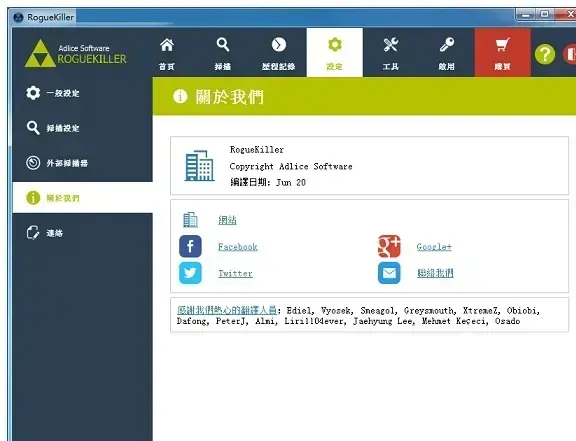Click the red 購買 shopping cart button

(x=503, y=53)
